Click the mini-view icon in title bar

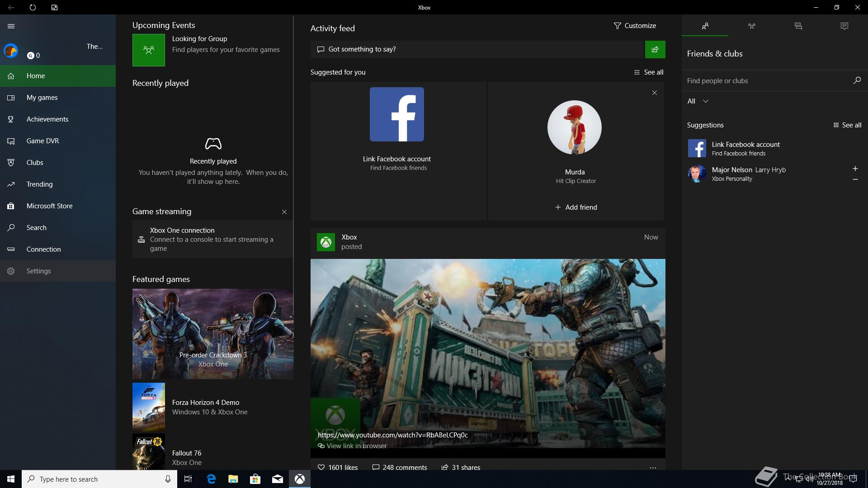(x=54, y=7)
